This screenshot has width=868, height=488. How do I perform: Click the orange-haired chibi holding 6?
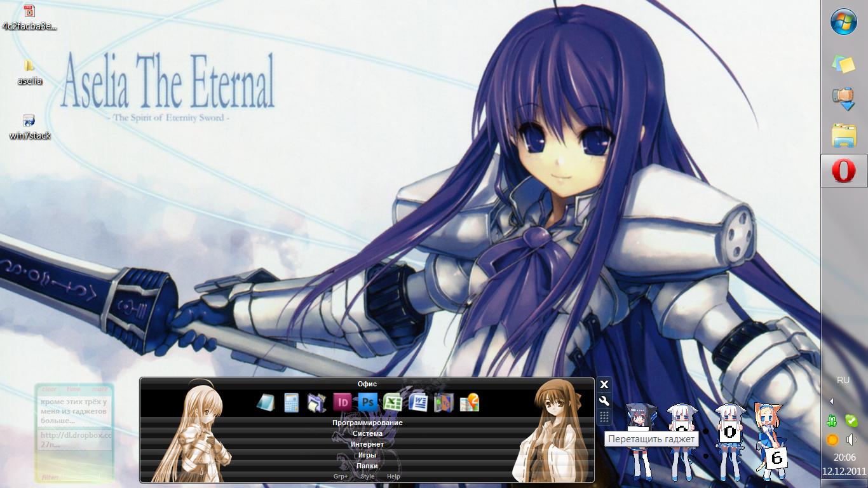pos(771,440)
